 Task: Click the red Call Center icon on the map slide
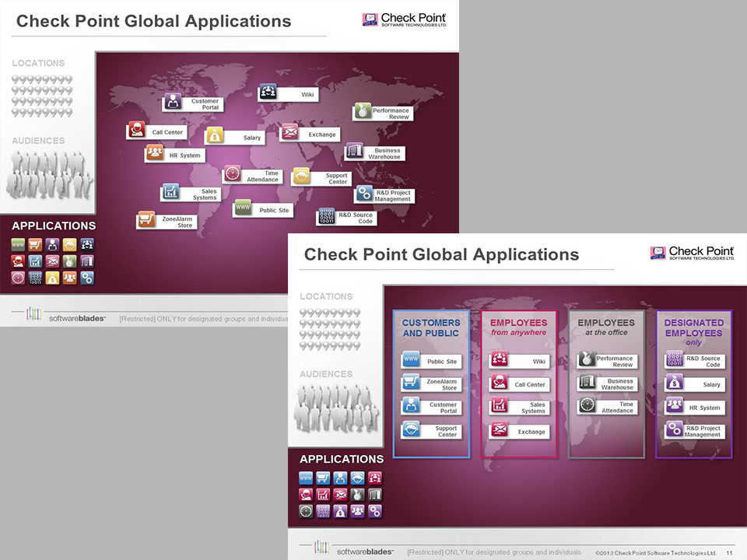[137, 130]
